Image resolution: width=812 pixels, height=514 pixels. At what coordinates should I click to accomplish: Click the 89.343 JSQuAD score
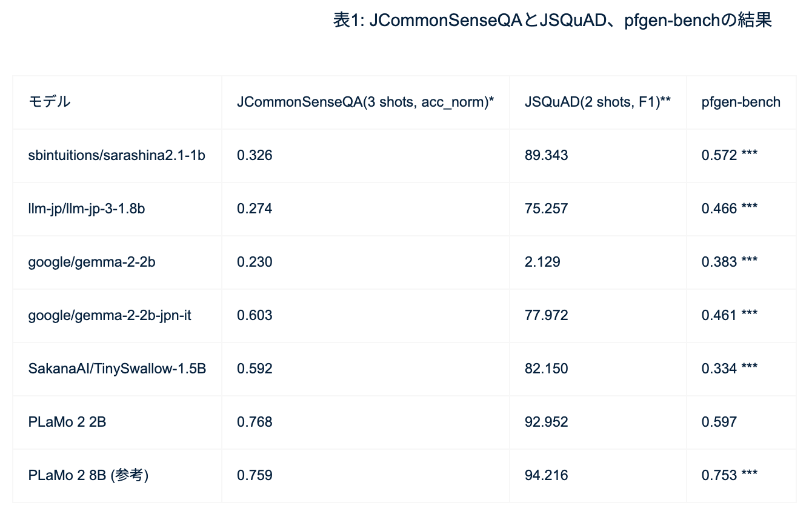(x=547, y=155)
